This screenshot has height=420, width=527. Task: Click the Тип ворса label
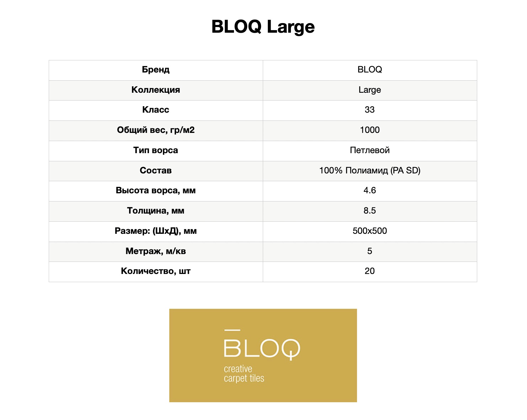[x=156, y=150]
